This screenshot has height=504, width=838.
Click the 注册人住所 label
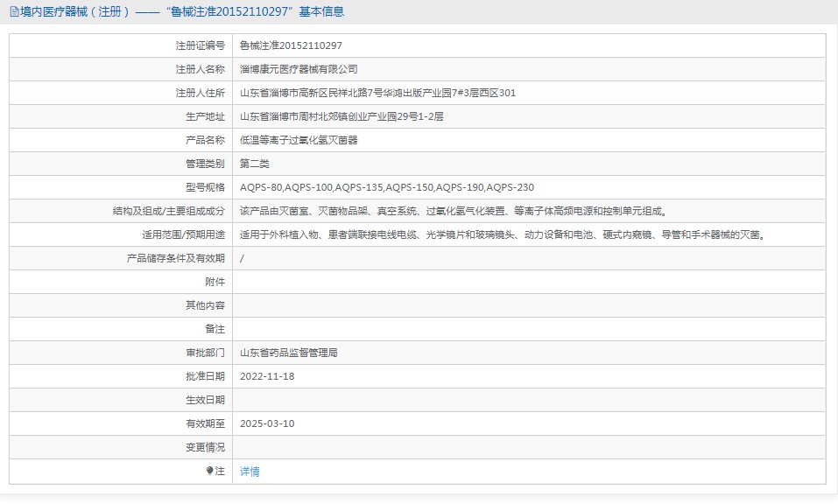[201, 93]
